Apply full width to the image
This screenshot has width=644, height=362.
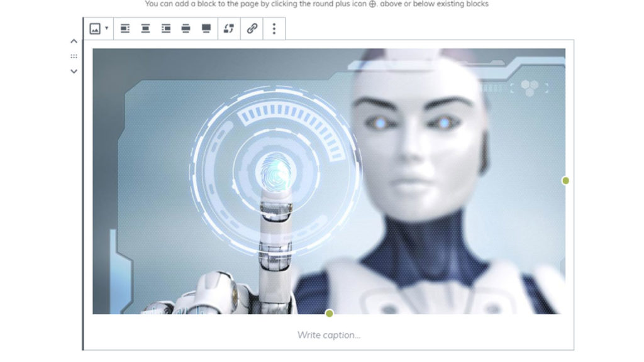[x=206, y=29]
